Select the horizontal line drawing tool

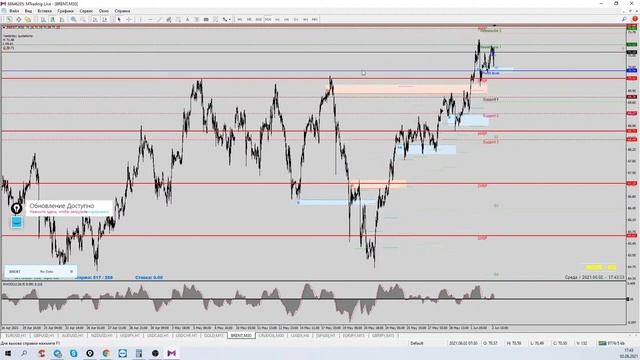(150, 19)
